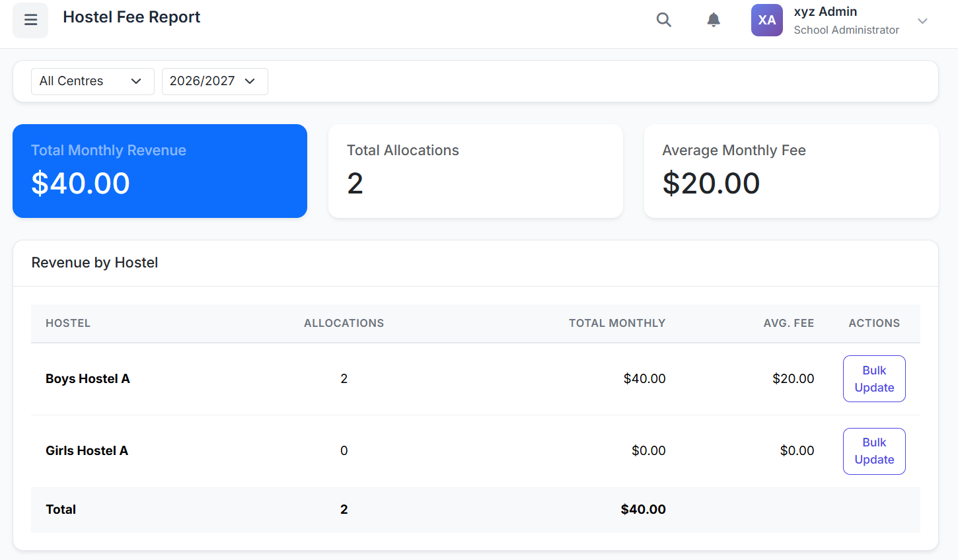Image resolution: width=958 pixels, height=560 pixels.
Task: Open the 2026/2027 academic year selector
Action: [x=214, y=81]
